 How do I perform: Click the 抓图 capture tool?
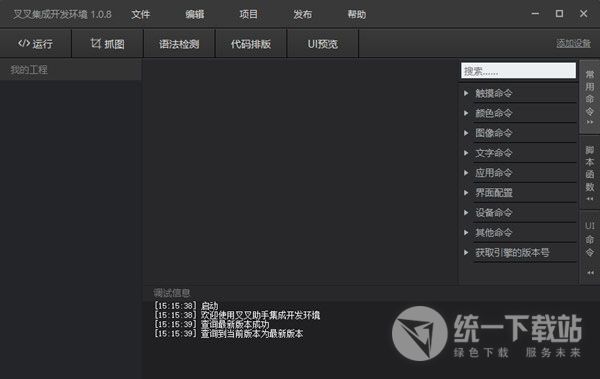point(108,44)
